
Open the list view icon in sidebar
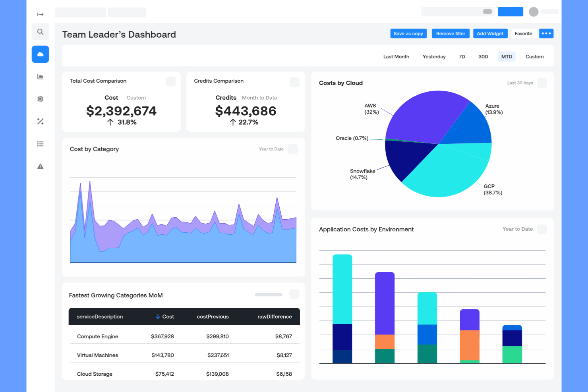(x=40, y=144)
